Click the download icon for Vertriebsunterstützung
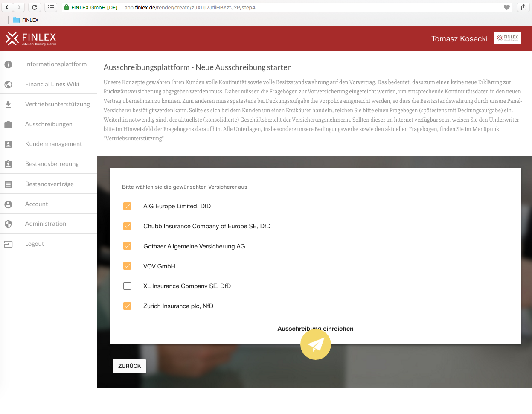Viewport: 532px width, 414px height. coord(8,104)
